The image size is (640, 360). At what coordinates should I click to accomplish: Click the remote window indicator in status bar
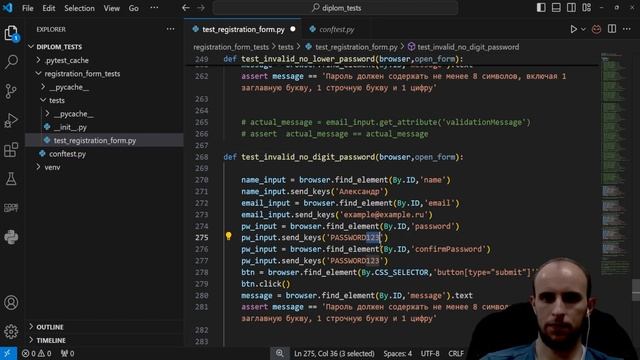tap(8, 353)
